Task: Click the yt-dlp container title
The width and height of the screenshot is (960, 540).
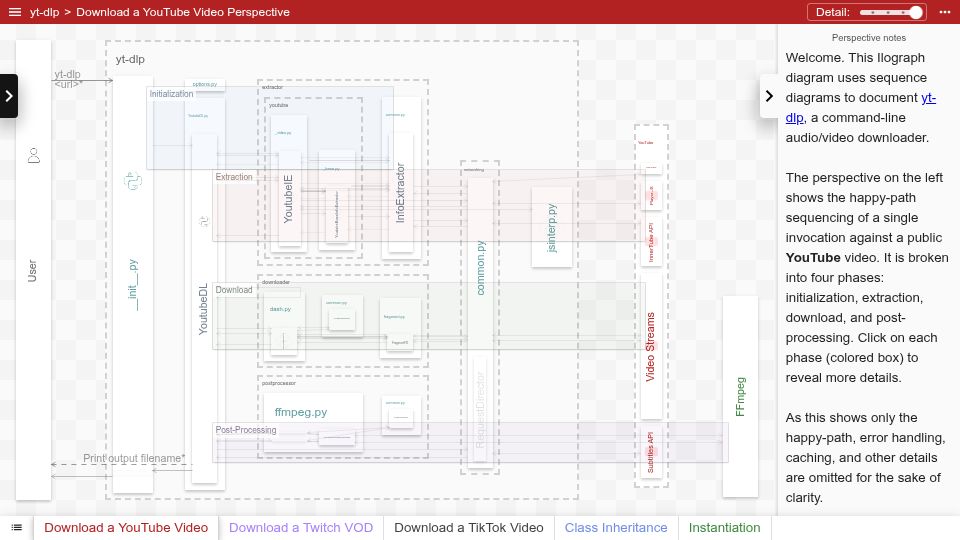Action: pos(130,59)
